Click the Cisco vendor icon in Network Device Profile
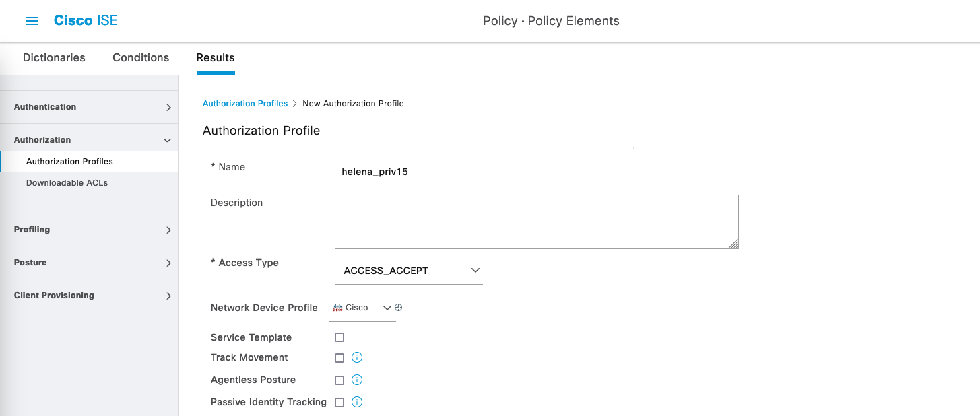The image size is (980, 416). (338, 308)
